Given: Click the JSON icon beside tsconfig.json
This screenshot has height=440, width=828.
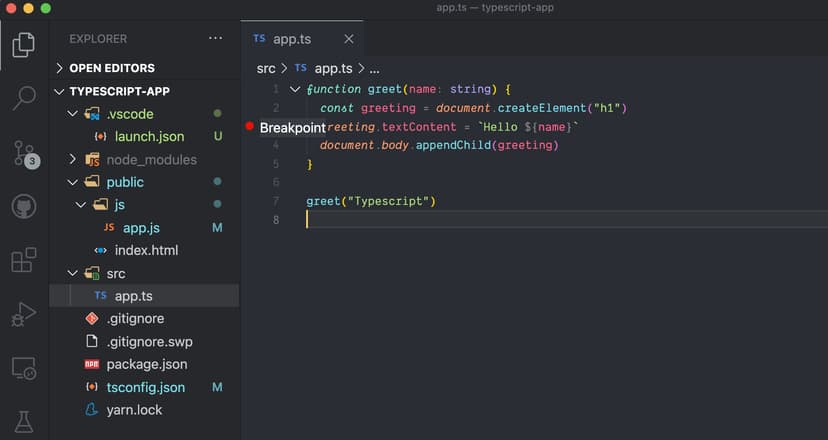Looking at the screenshot, I should click(91, 387).
